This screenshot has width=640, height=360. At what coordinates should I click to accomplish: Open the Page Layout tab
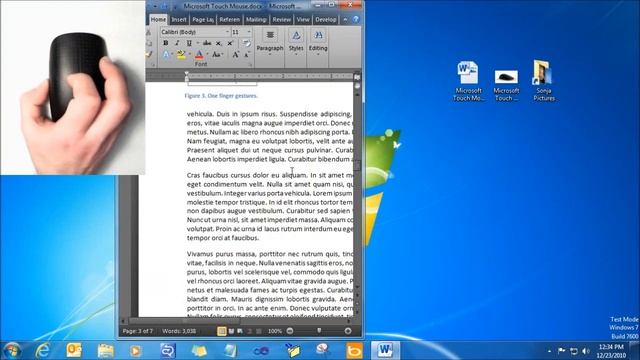click(202, 20)
